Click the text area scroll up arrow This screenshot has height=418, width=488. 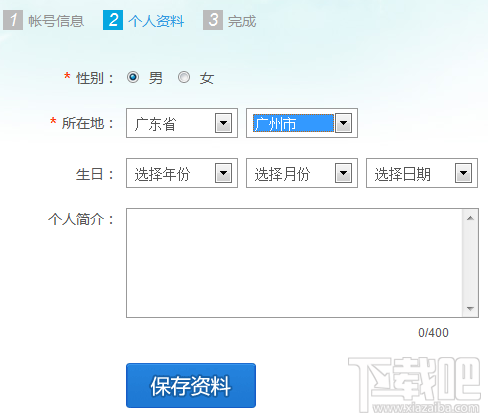coord(470,218)
